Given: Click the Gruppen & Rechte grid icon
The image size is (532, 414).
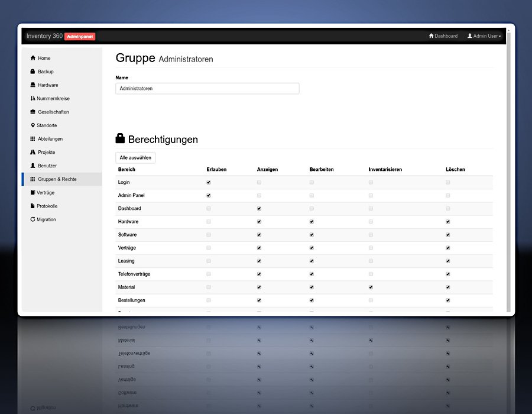Looking at the screenshot, I should 33,179.
